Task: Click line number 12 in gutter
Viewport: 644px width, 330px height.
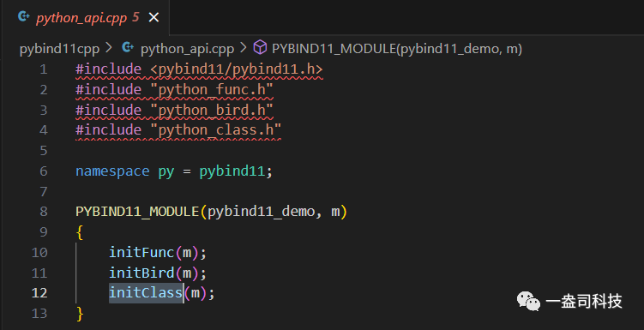Action: tap(39, 292)
